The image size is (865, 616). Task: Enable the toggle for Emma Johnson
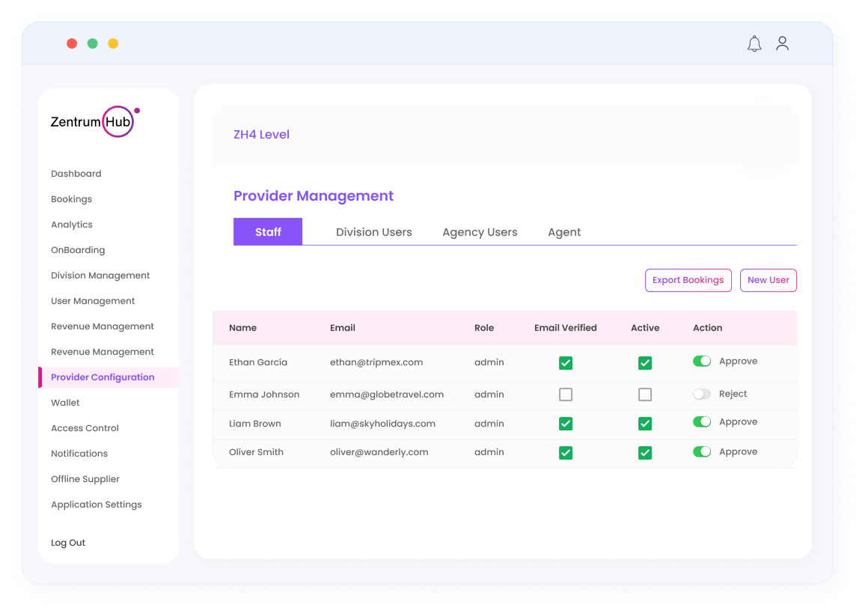click(701, 394)
